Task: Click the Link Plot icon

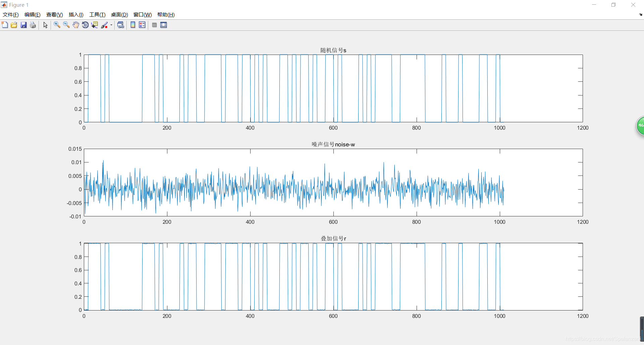Action: point(121,25)
